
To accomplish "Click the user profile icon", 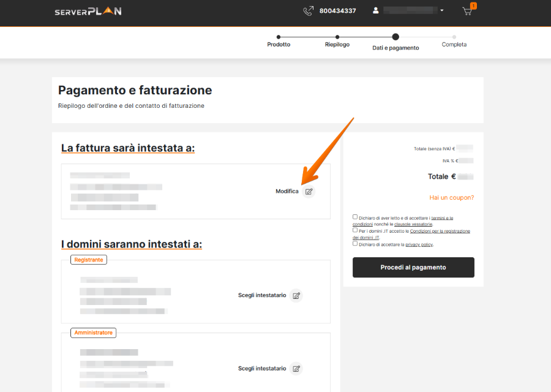I will click(376, 11).
